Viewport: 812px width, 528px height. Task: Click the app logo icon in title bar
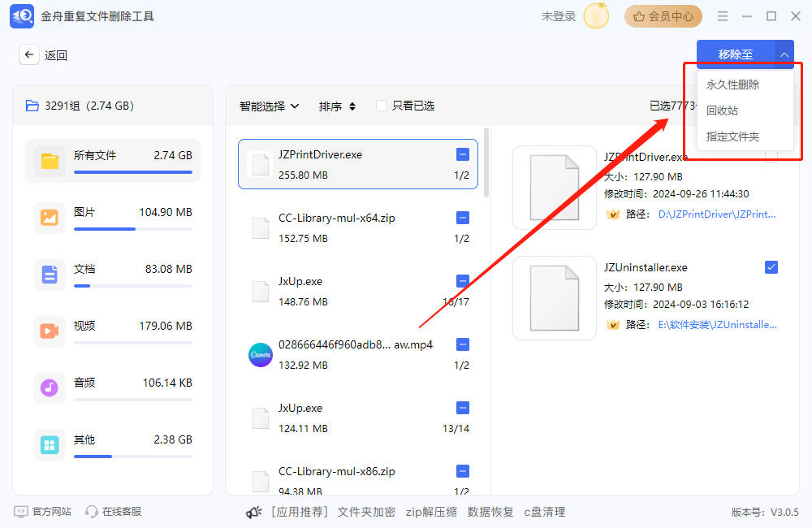pos(22,16)
